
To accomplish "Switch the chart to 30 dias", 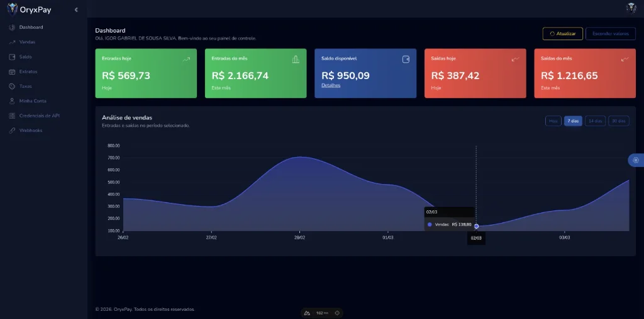I will click(x=619, y=121).
